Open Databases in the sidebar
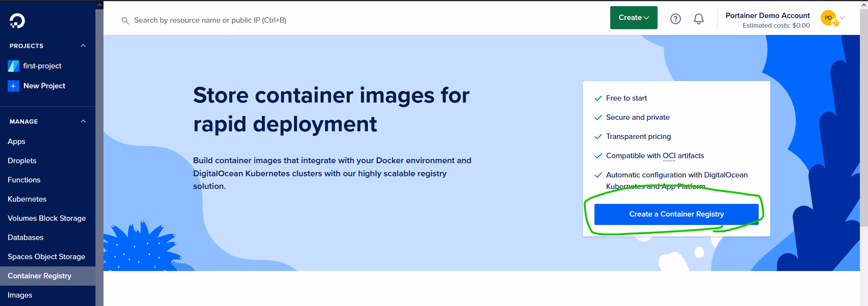The height and width of the screenshot is (306, 868). 25,237
